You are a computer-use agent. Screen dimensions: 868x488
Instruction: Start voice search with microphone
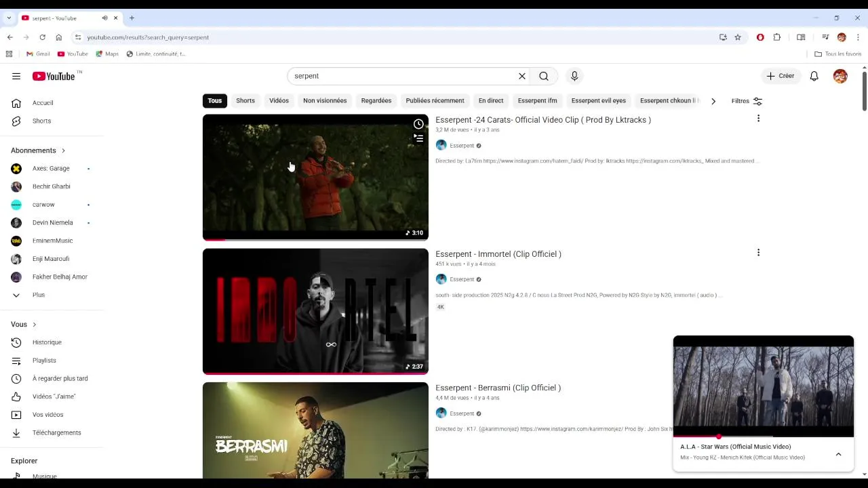(574, 76)
